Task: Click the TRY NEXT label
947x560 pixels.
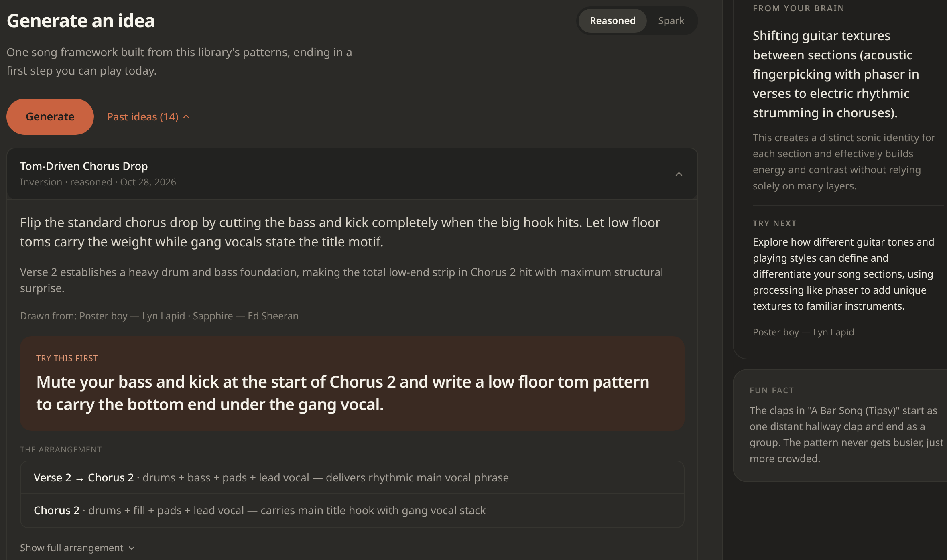Action: (x=774, y=223)
